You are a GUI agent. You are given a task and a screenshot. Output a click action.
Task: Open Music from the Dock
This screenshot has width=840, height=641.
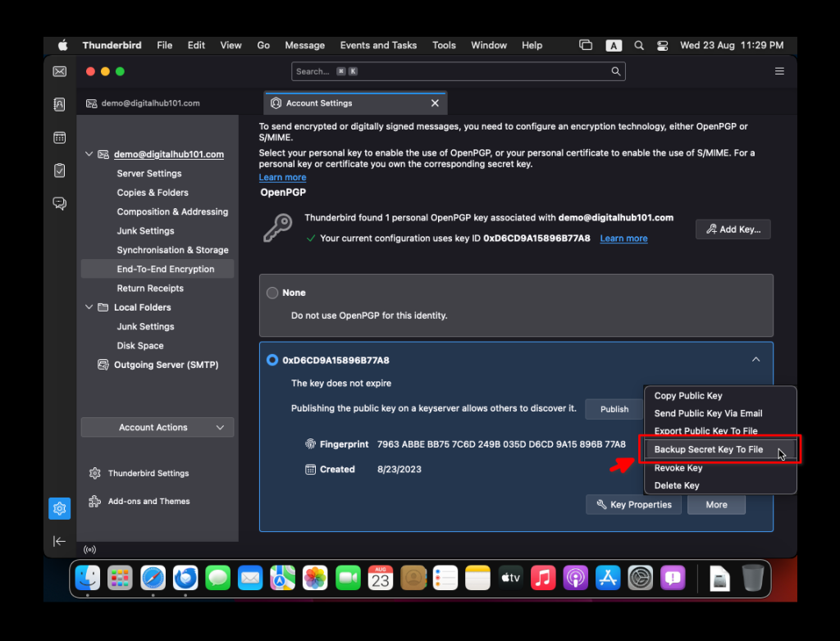pos(543,578)
